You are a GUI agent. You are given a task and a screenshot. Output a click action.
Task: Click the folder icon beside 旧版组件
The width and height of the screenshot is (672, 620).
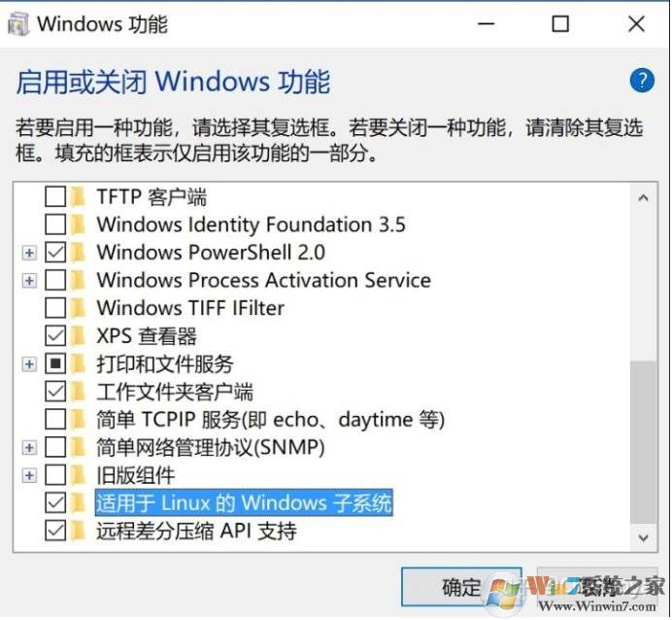pyautogui.click(x=79, y=475)
